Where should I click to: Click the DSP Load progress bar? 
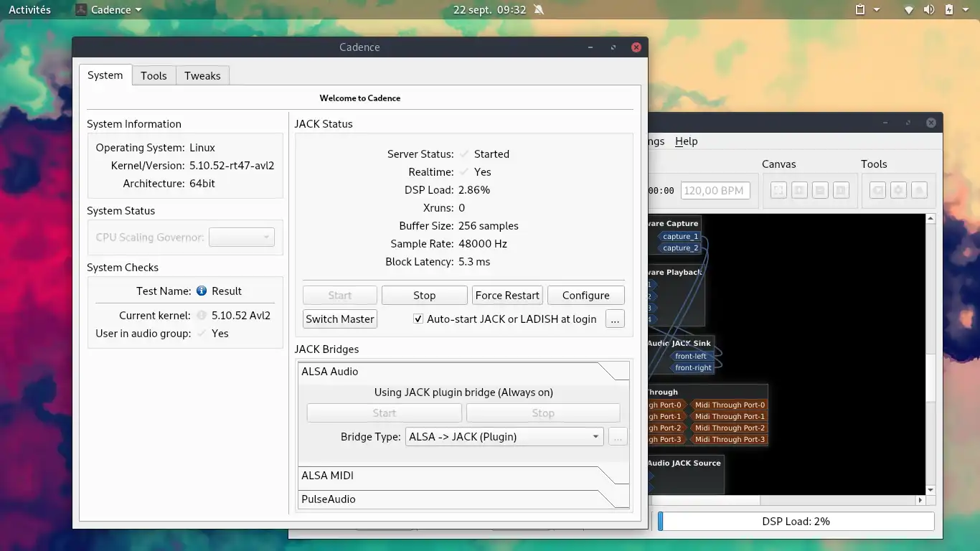coord(796,522)
